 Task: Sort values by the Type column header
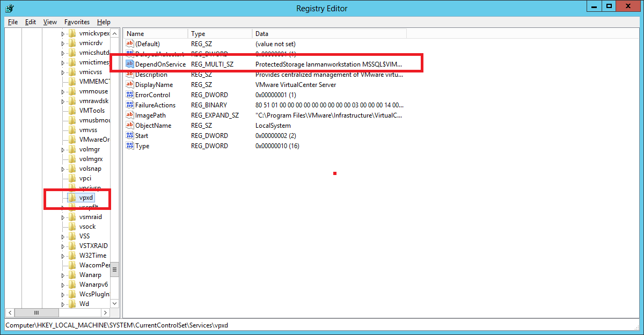click(220, 33)
